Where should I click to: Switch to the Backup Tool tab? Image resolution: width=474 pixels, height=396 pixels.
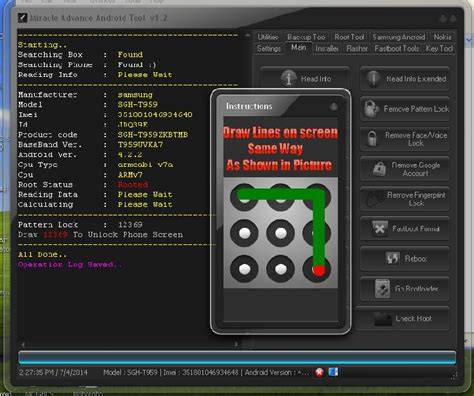pos(306,37)
